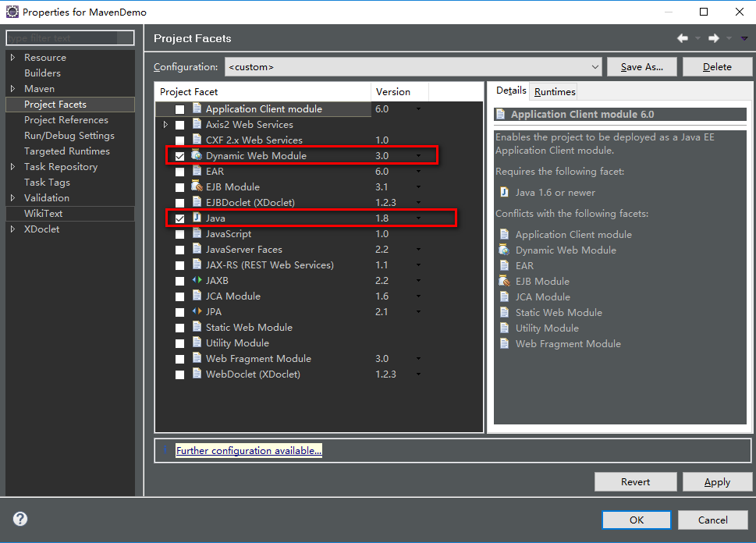756x543 pixels.
Task: Click the Save As... button
Action: pos(642,66)
